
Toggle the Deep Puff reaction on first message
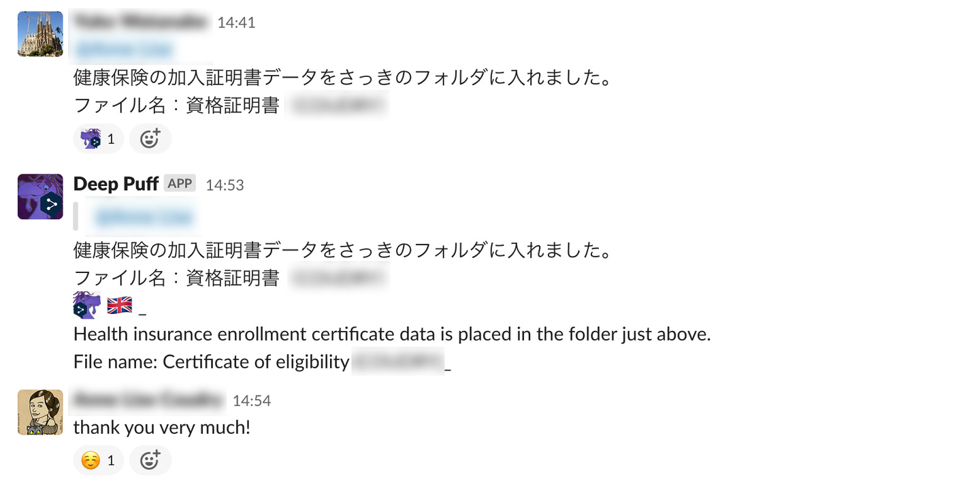[x=98, y=139]
